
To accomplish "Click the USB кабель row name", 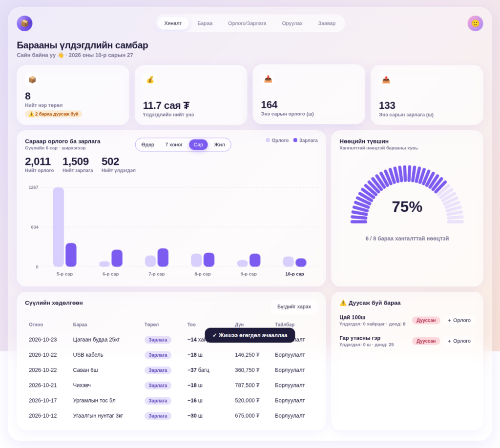I will [x=88, y=355].
